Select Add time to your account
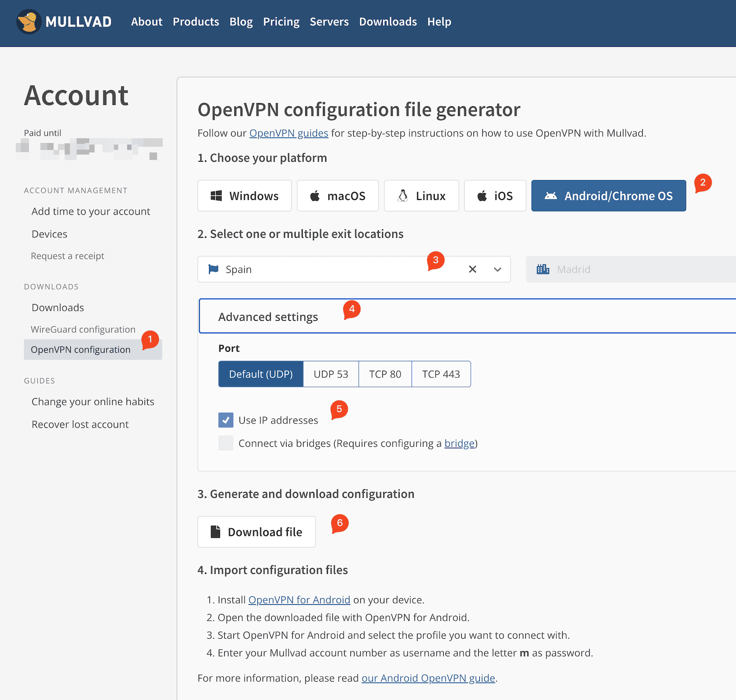Viewport: 736px width, 700px height. pos(91,211)
